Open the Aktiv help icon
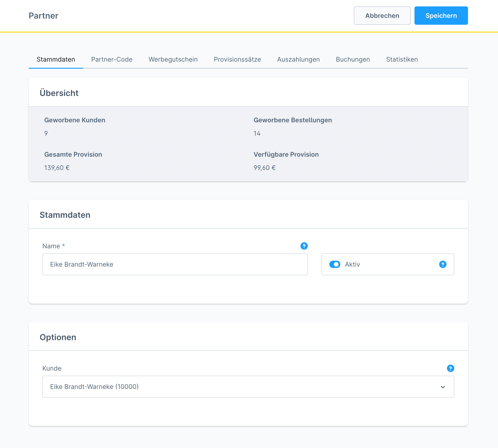The image size is (498, 448). point(443,264)
